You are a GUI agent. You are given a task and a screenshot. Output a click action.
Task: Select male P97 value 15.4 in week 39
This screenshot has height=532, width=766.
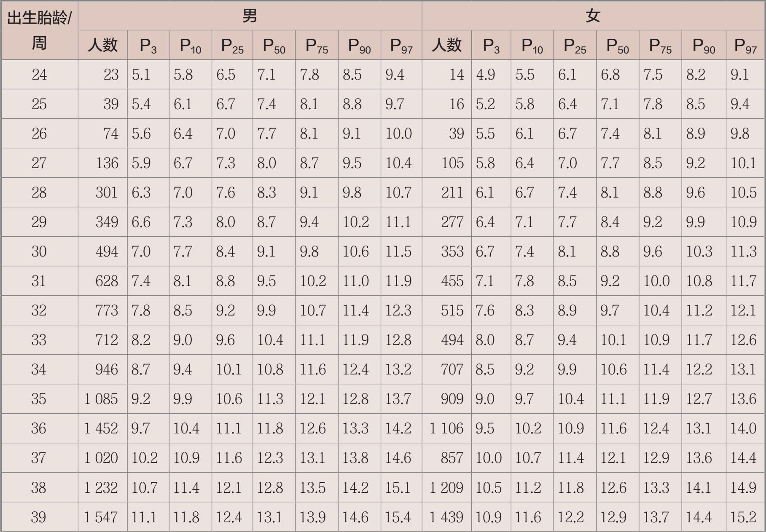click(398, 517)
